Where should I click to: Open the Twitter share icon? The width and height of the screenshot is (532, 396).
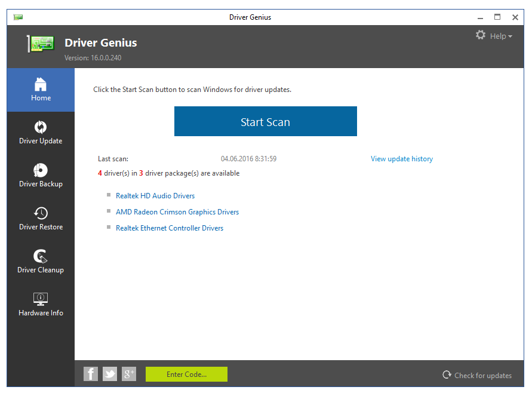pyautogui.click(x=110, y=374)
